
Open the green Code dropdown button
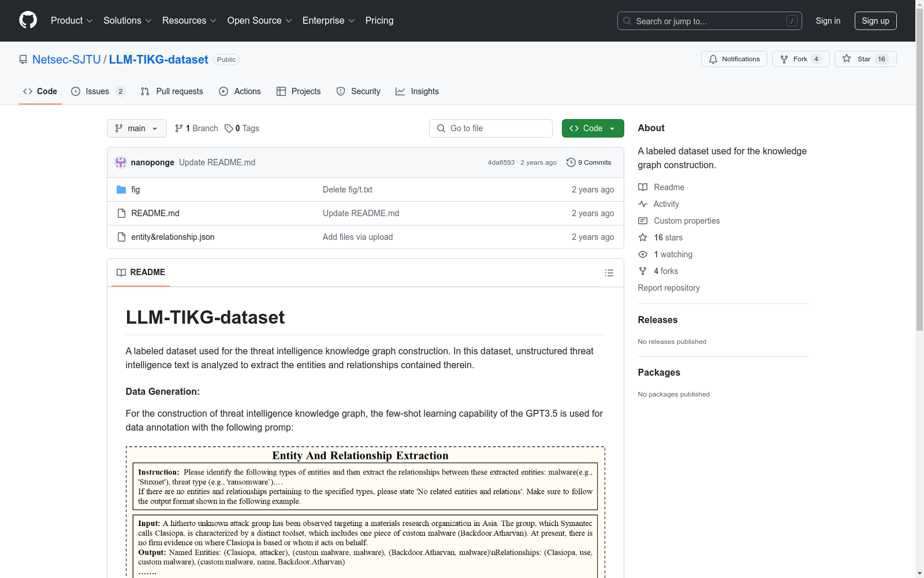pos(593,128)
